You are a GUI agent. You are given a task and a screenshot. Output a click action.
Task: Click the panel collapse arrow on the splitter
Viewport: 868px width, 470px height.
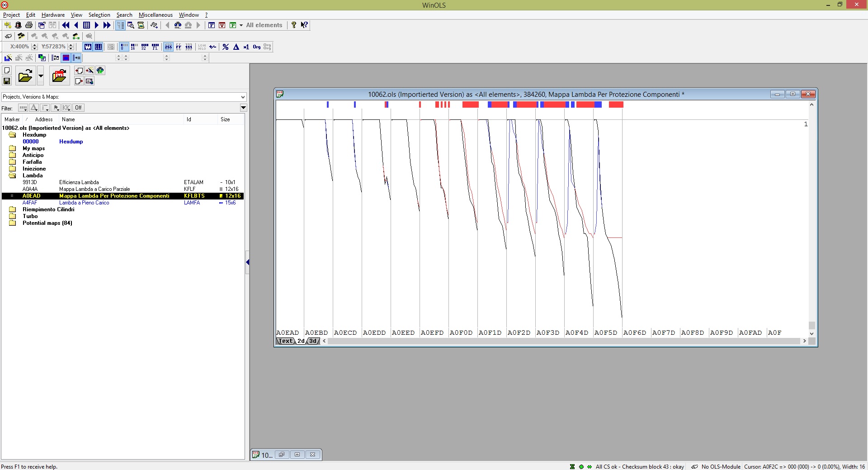click(247, 262)
